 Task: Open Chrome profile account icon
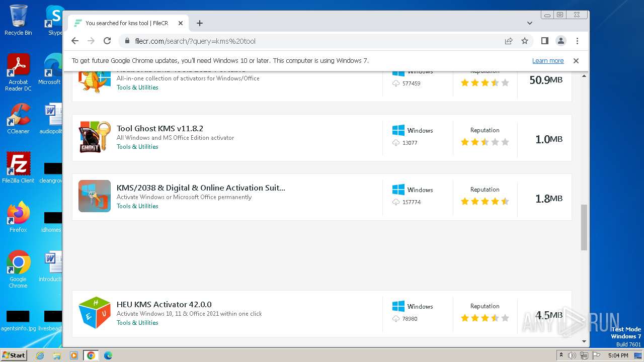[x=560, y=41]
